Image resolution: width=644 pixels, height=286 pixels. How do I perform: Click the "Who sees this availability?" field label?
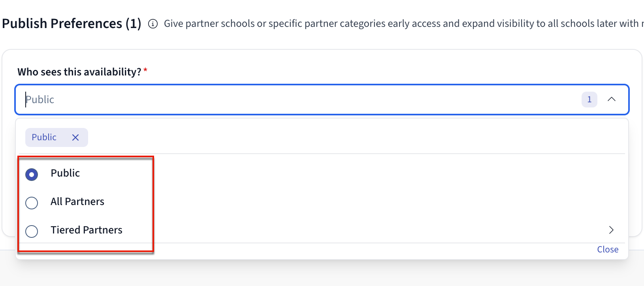[79, 72]
